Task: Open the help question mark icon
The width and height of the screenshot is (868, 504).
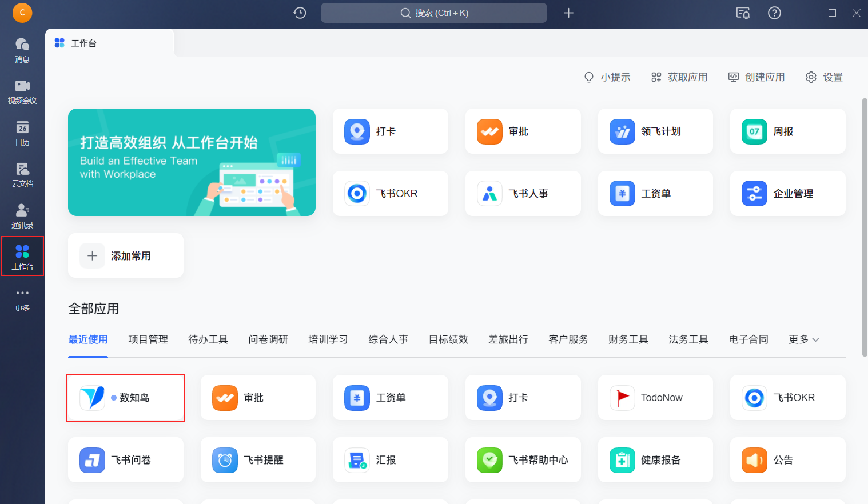Action: pos(774,13)
